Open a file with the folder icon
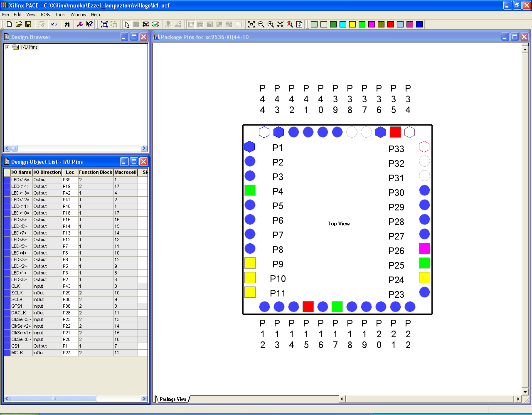 [19, 25]
